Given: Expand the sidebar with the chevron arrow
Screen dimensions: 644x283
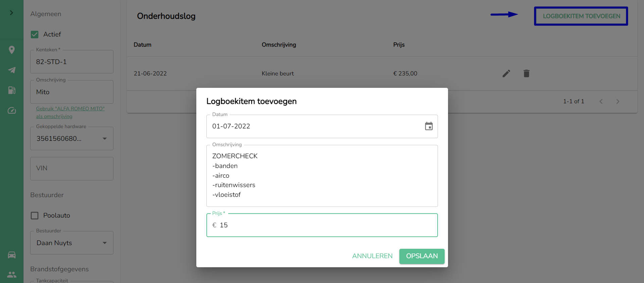Looking at the screenshot, I should click(11, 13).
